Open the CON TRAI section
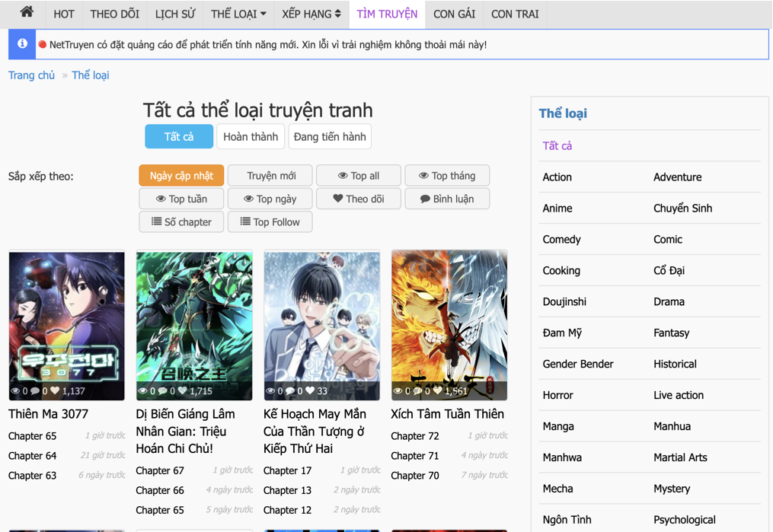The width and height of the screenshot is (773, 532). 515,14
